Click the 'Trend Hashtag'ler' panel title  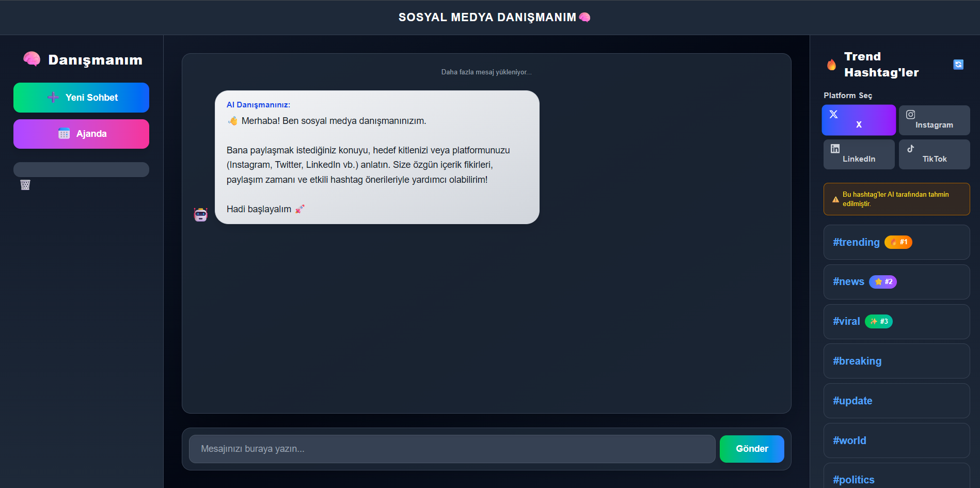[x=881, y=65]
